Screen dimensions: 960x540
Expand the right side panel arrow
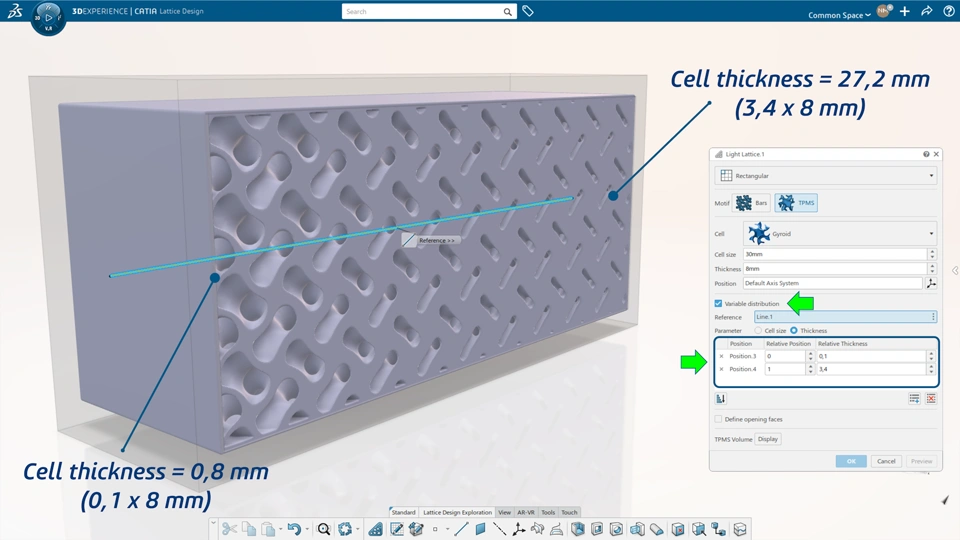[955, 270]
